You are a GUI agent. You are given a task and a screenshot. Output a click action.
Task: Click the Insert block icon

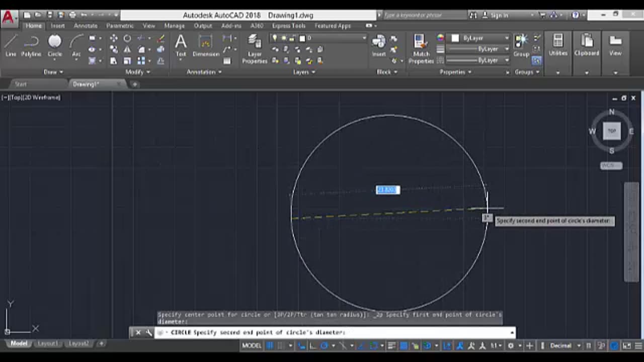[x=379, y=45]
